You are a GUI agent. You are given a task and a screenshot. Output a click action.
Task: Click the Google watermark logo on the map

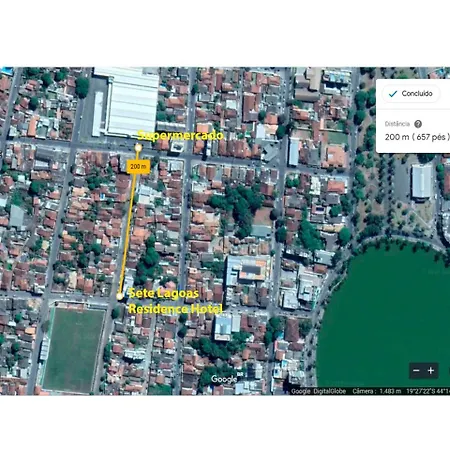[224, 379]
